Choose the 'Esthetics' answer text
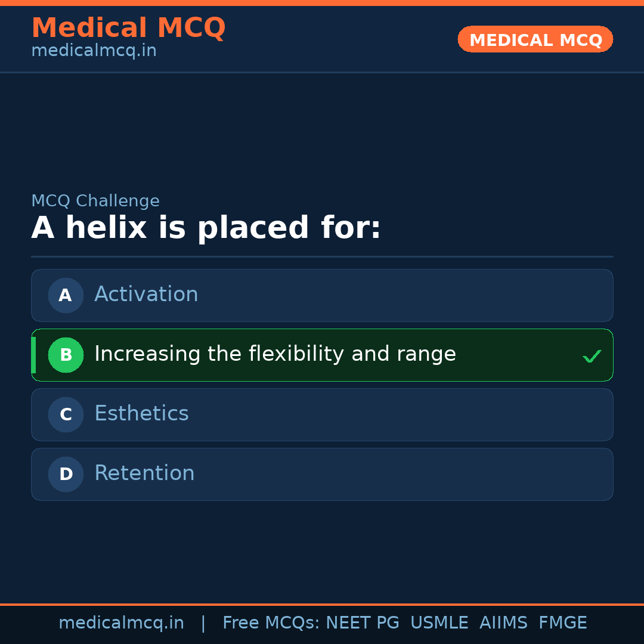 141,414
